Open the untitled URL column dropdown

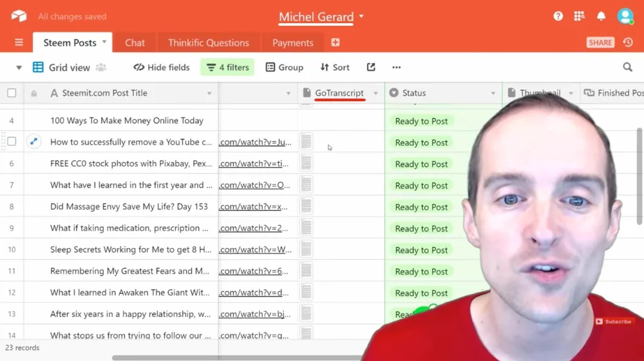pyautogui.click(x=289, y=93)
